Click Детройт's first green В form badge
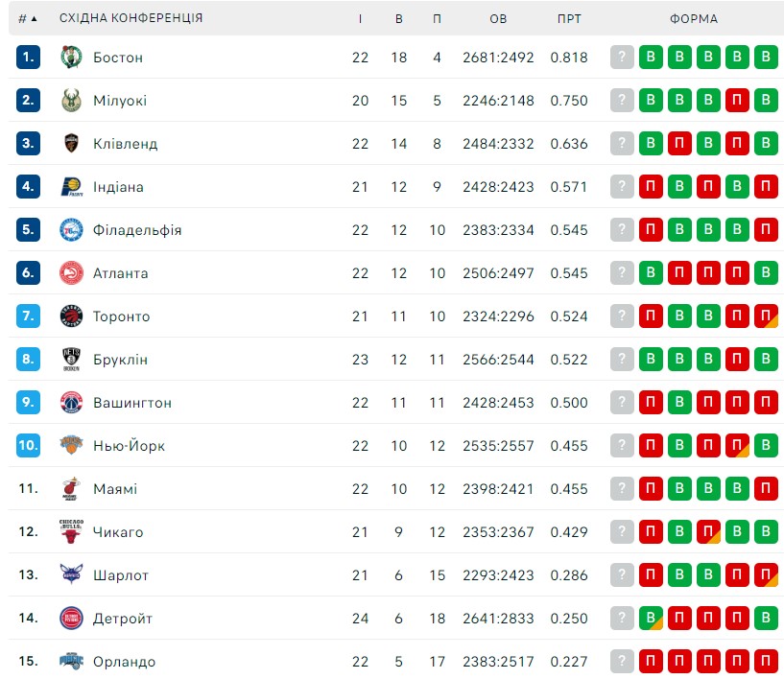Screen dimensions: 784x679 pyautogui.click(x=651, y=618)
